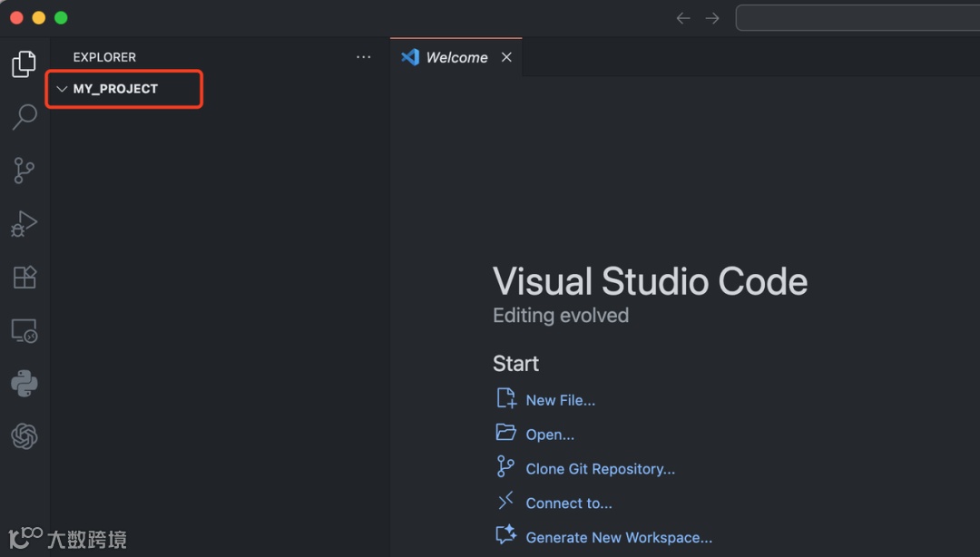
Task: Click the sparkle chat icon beside Generate New Workspace
Action: coord(505,534)
